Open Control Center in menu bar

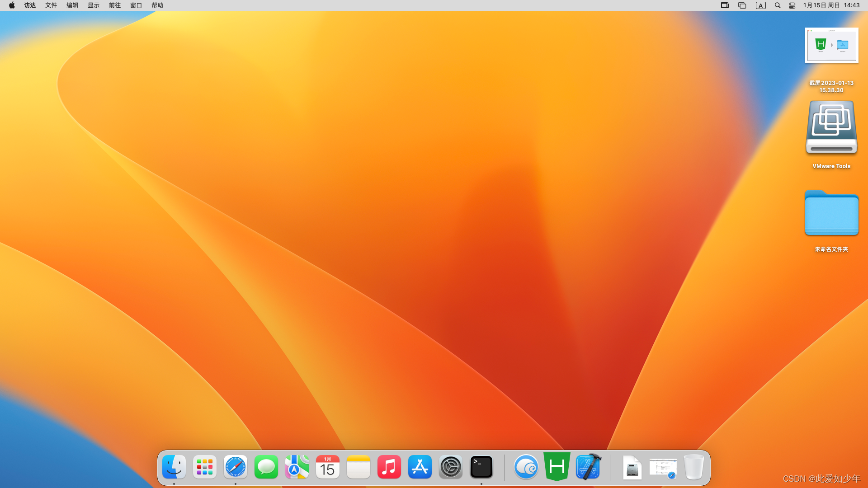coord(792,5)
